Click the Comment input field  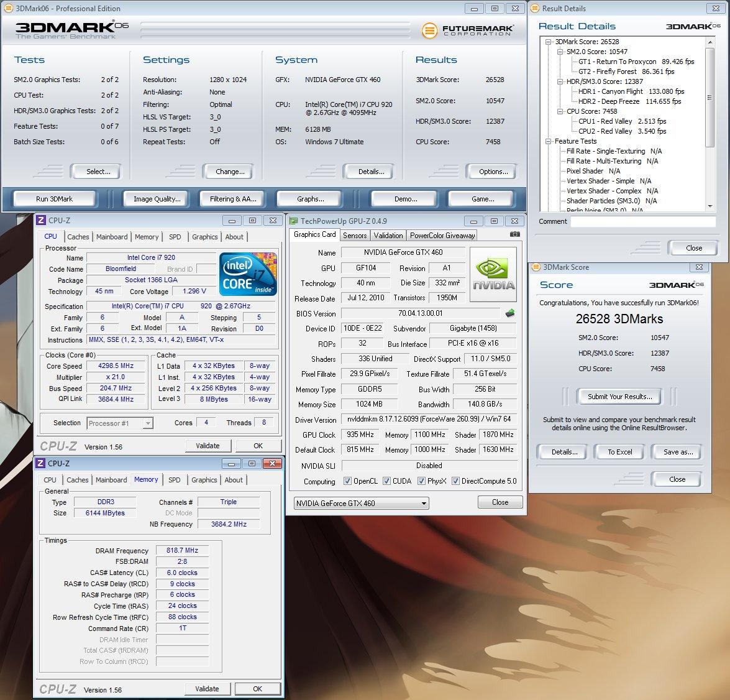(643, 221)
